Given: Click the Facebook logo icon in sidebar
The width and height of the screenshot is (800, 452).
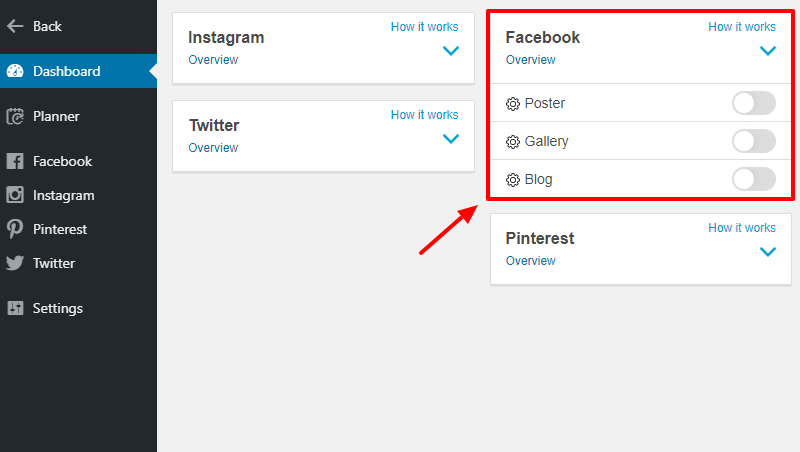Looking at the screenshot, I should (x=15, y=161).
